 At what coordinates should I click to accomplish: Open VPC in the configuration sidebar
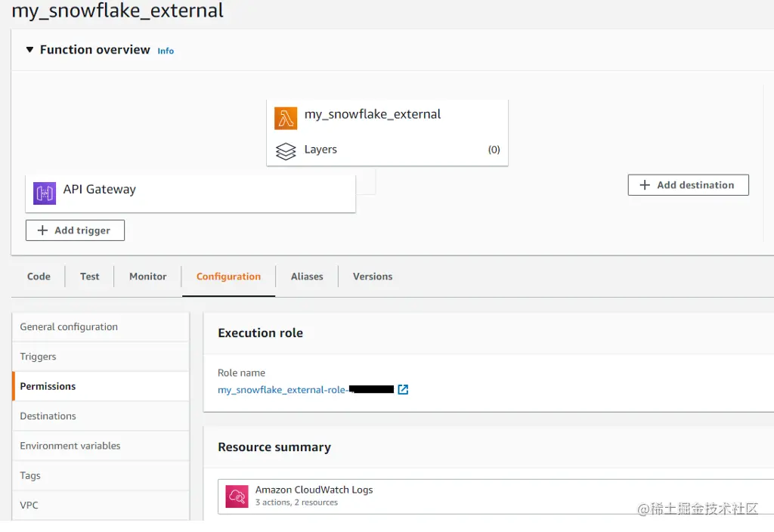[x=101, y=506]
